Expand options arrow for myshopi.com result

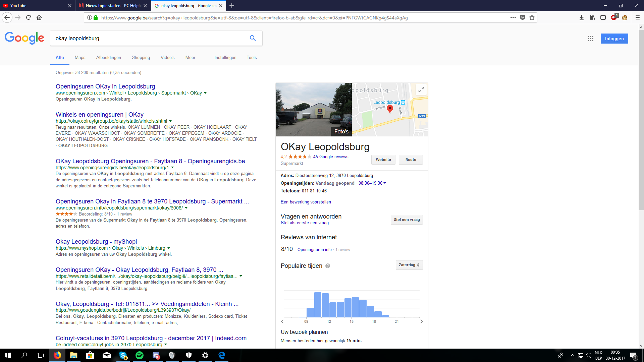coord(169,248)
